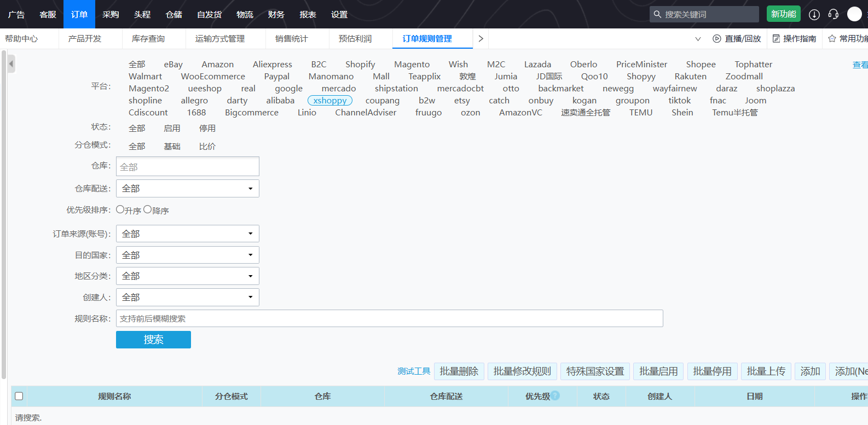Open the 地区分类 dropdown
The image size is (868, 425).
pyautogui.click(x=188, y=276)
